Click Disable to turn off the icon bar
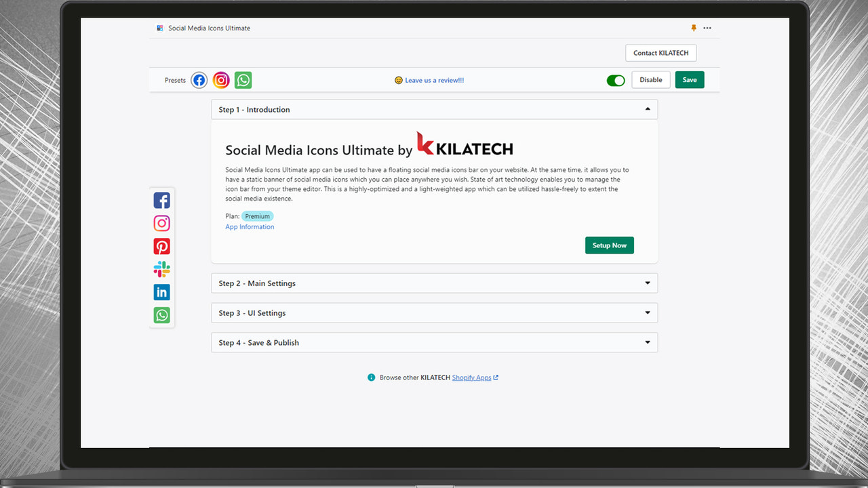This screenshot has height=488, width=868. (650, 79)
